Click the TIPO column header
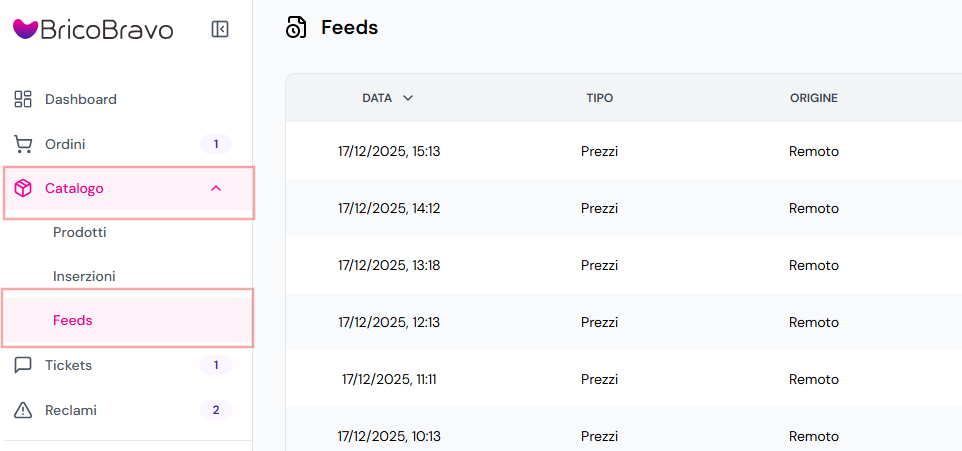962x451 pixels. [x=599, y=98]
